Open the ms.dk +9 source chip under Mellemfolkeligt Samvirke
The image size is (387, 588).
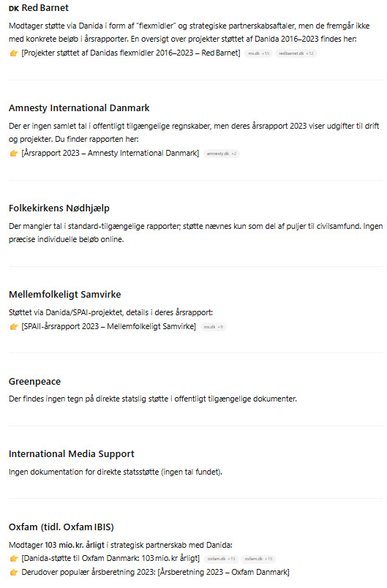point(214,327)
